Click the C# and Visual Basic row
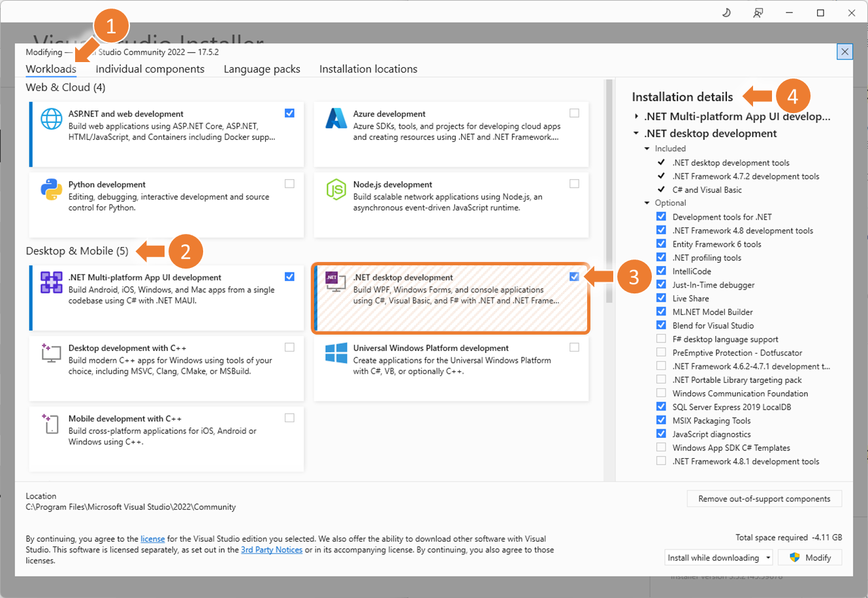Screen dimensions: 868x598 (707, 190)
